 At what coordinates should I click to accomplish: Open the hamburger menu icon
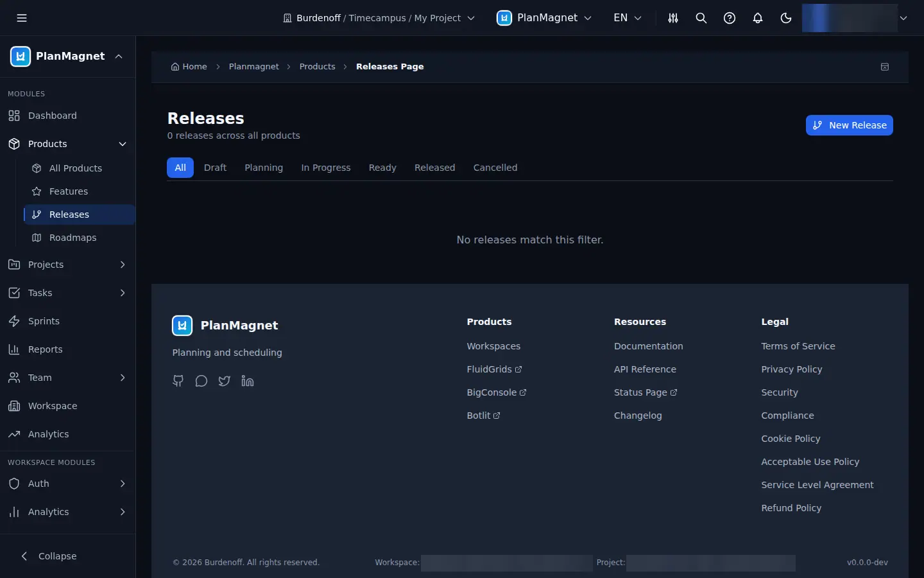coord(22,18)
